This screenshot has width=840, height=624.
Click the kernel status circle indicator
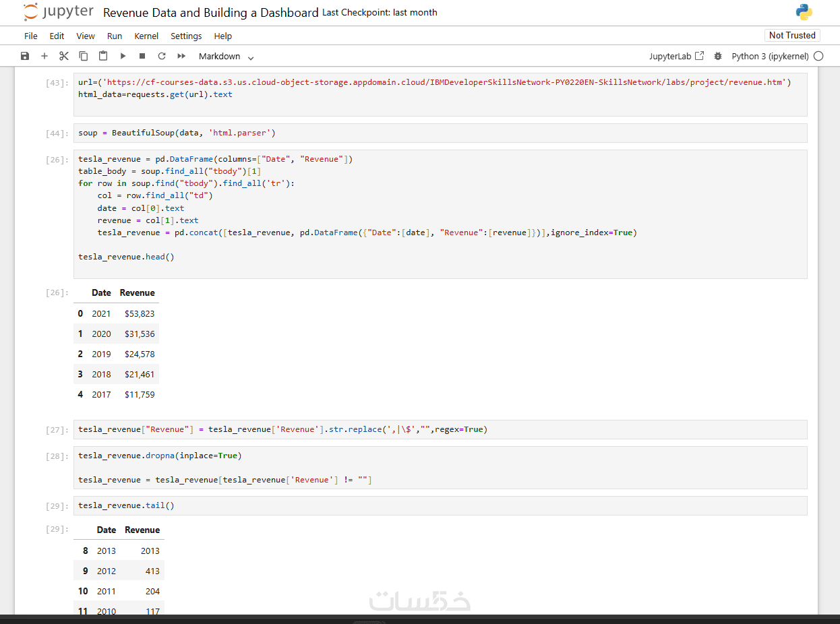(818, 57)
